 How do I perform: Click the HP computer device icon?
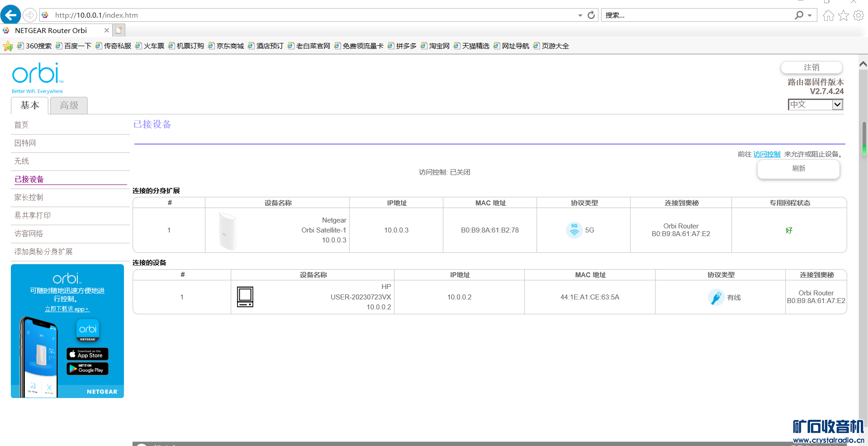pyautogui.click(x=245, y=297)
